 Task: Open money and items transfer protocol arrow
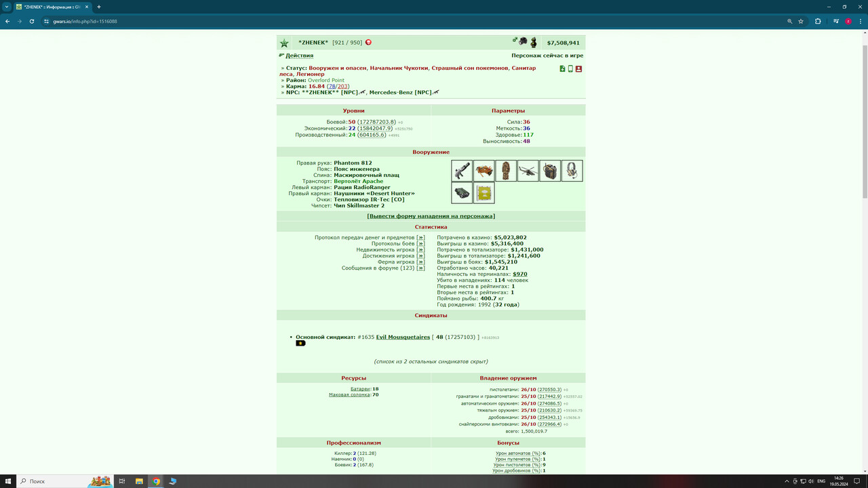[420, 238]
